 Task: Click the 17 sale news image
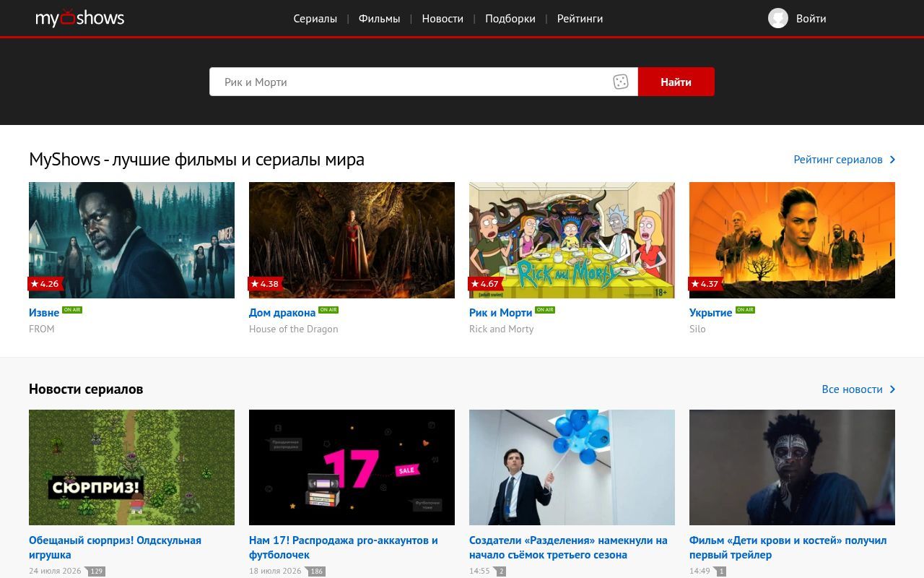click(x=352, y=467)
